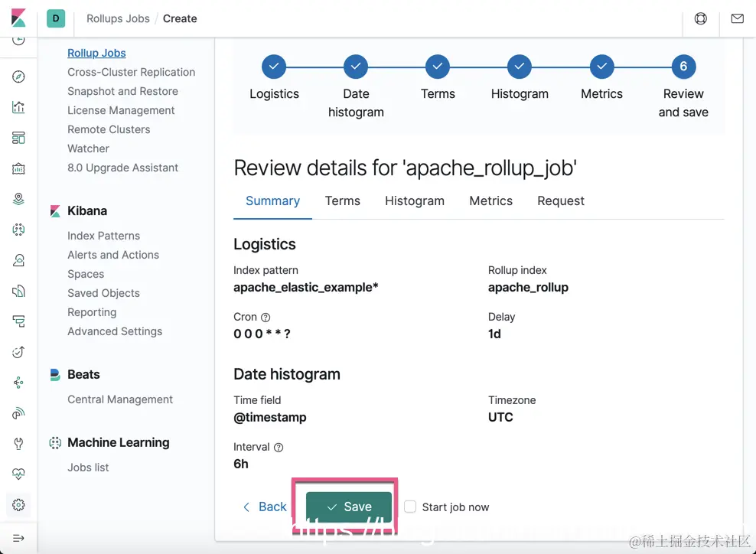Click the Histogram step circle
Viewport: 756px width, 554px height.
[x=520, y=67]
